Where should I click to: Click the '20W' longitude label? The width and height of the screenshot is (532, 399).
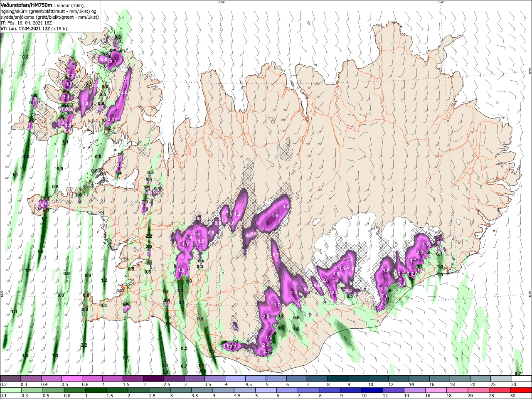(x=221, y=2)
